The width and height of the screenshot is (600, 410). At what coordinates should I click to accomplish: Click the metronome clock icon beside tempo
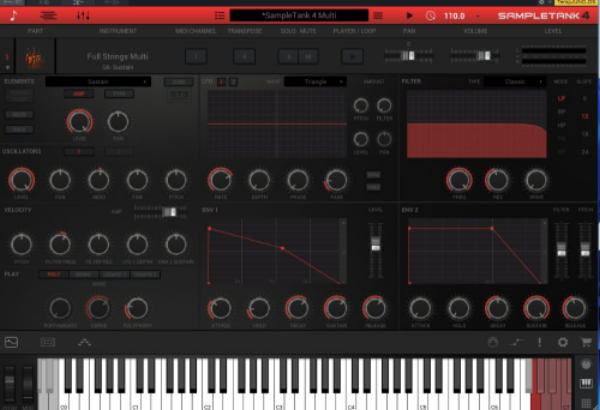[430, 15]
